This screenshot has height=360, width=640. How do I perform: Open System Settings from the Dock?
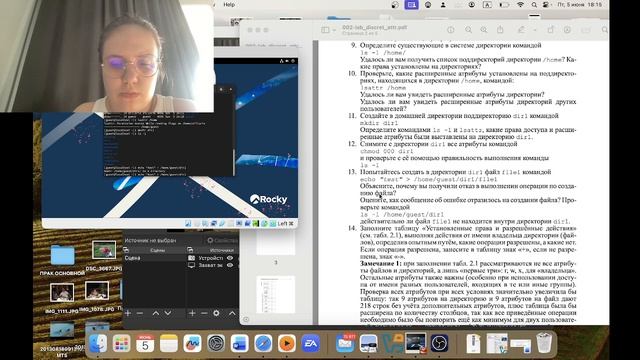point(216,343)
